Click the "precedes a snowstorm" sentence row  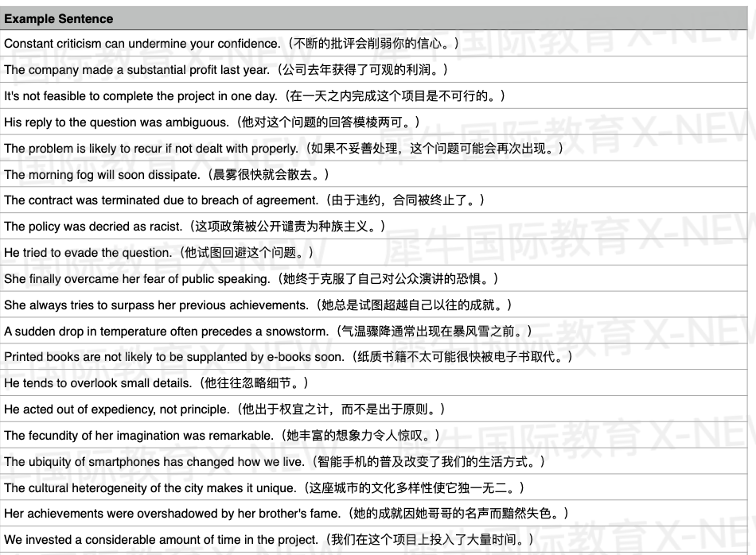pos(268,332)
